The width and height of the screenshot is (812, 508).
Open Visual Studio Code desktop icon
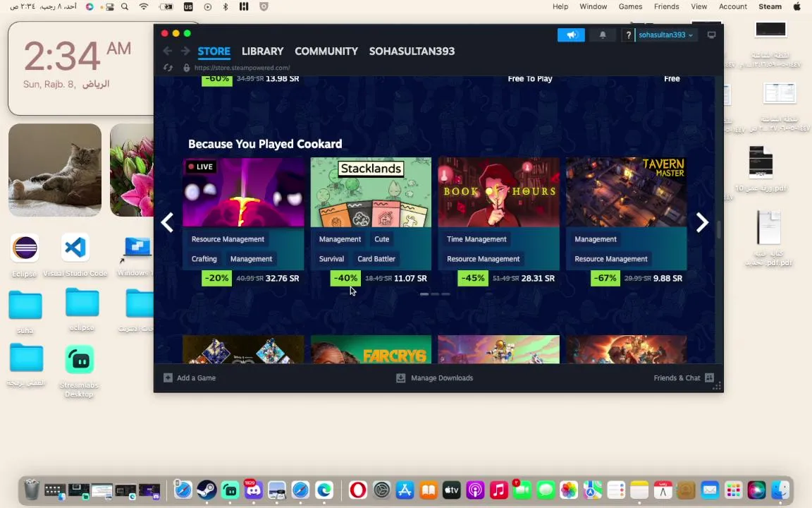(x=75, y=248)
